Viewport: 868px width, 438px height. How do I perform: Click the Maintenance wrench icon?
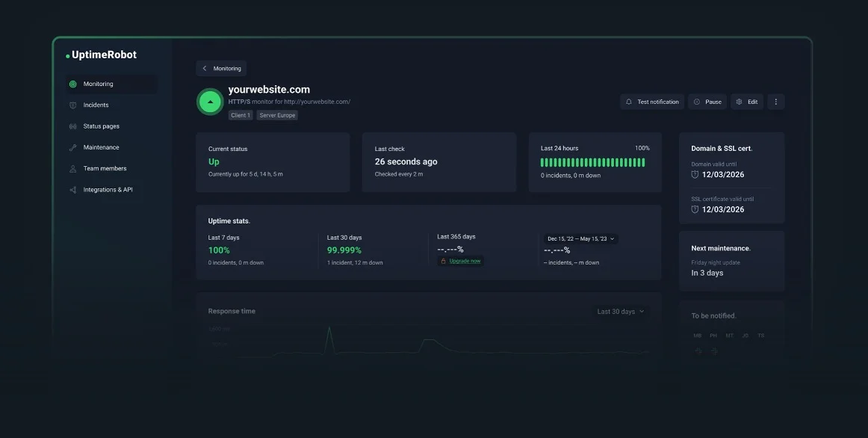click(72, 147)
